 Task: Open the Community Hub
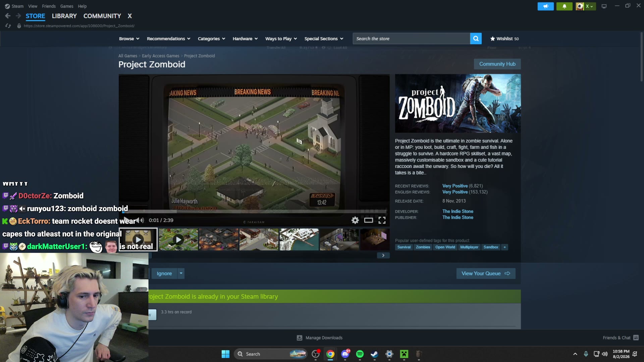click(497, 64)
